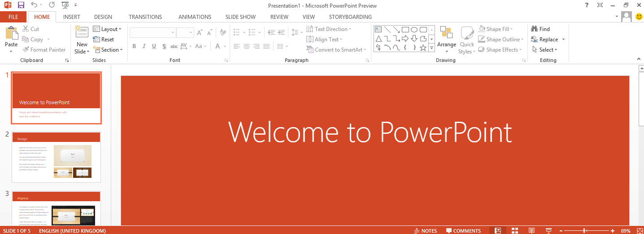Switch to the TRANSITIONS tab
The image size is (644, 234).
145,17
